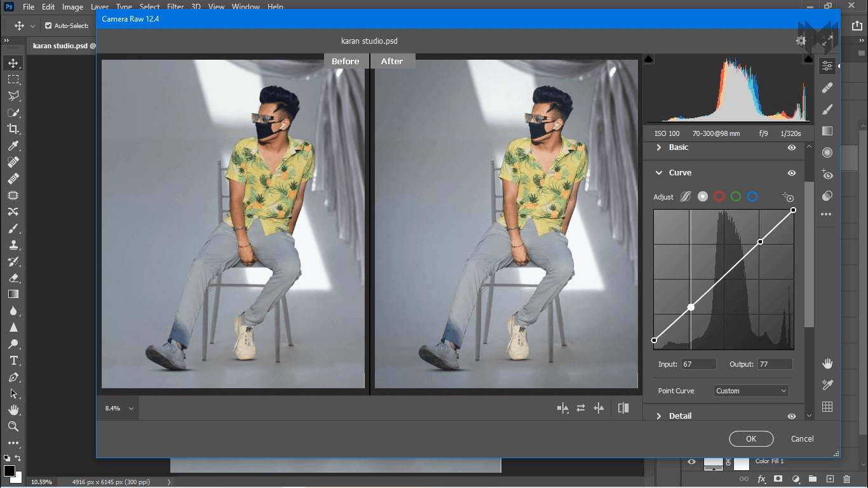Open the Edit menu
868x488 pixels.
pyautogui.click(x=48, y=7)
